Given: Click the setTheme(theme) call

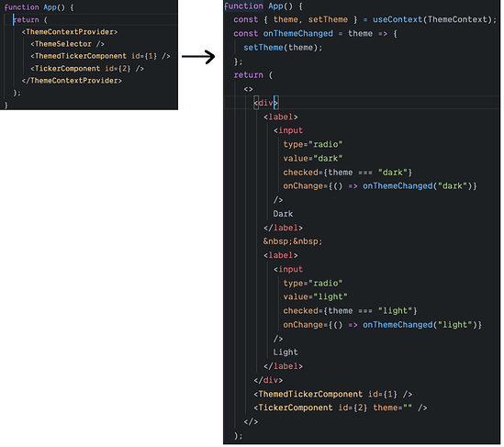Looking at the screenshot, I should pos(283,48).
